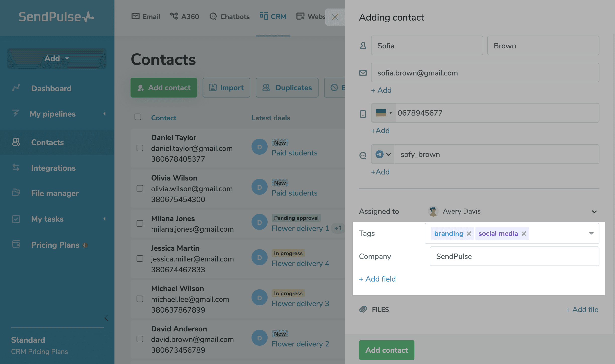Close the Adding contact panel

tap(335, 17)
